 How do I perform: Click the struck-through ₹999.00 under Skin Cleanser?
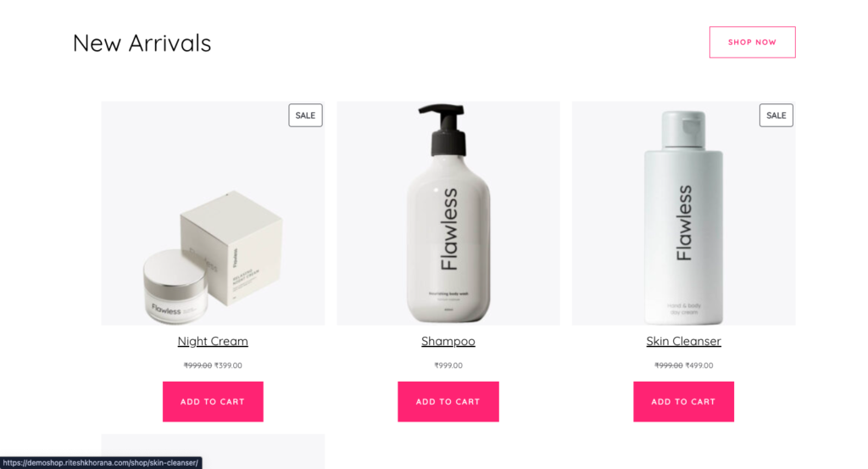pyautogui.click(x=669, y=366)
